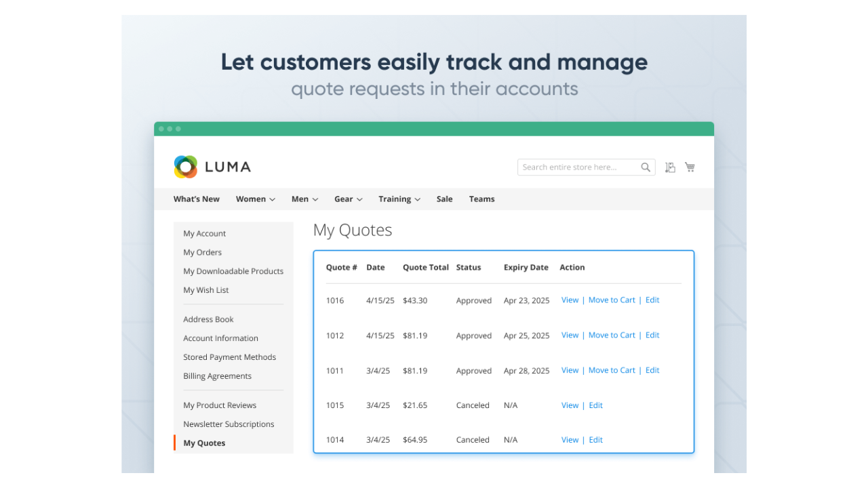The width and height of the screenshot is (868, 488).
Task: Open My Product Reviews
Action: point(220,405)
